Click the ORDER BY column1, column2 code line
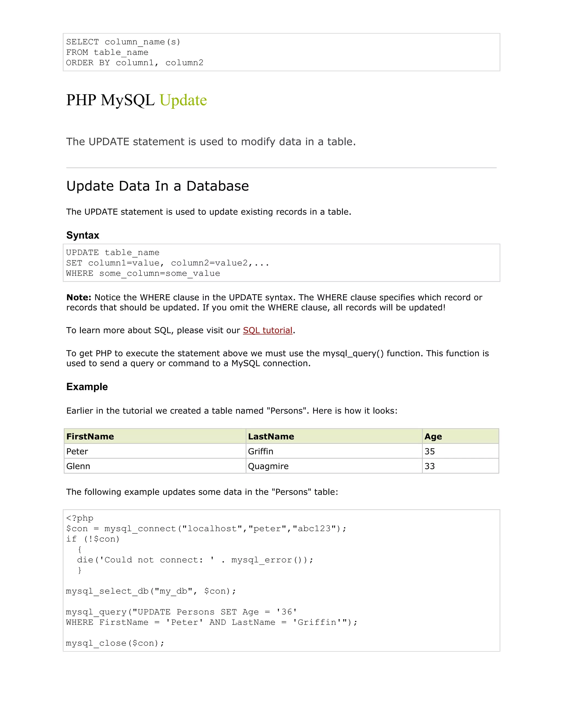The height and width of the screenshot is (728, 563). tap(134, 63)
